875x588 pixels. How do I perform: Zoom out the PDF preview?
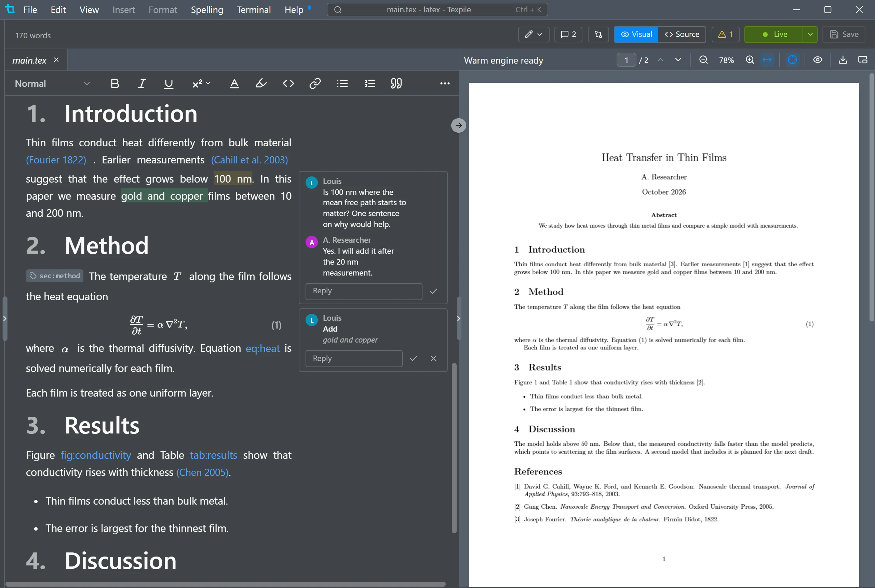[703, 60]
